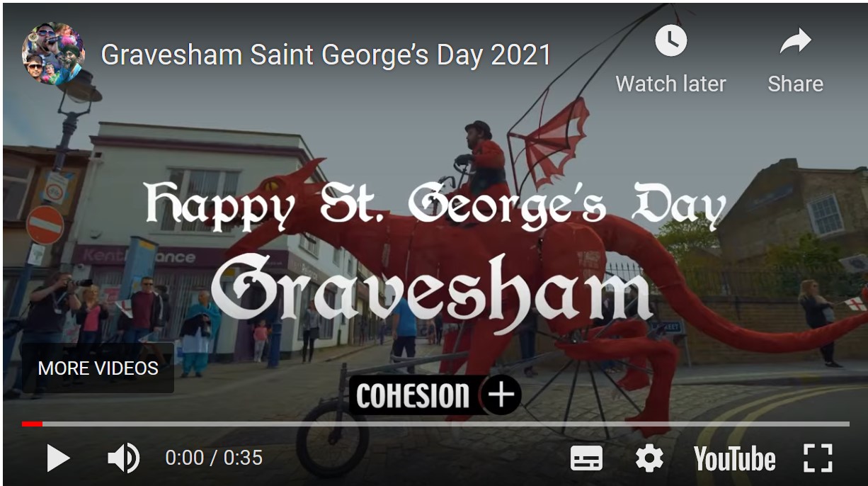Open the settings gear menu
This screenshot has width=868, height=486.
pos(649,458)
